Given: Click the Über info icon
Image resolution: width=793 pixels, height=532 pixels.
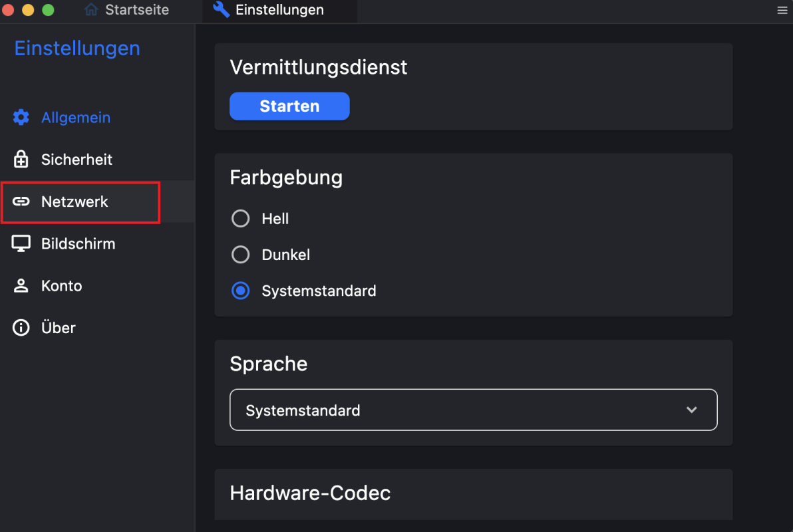Looking at the screenshot, I should (x=21, y=328).
